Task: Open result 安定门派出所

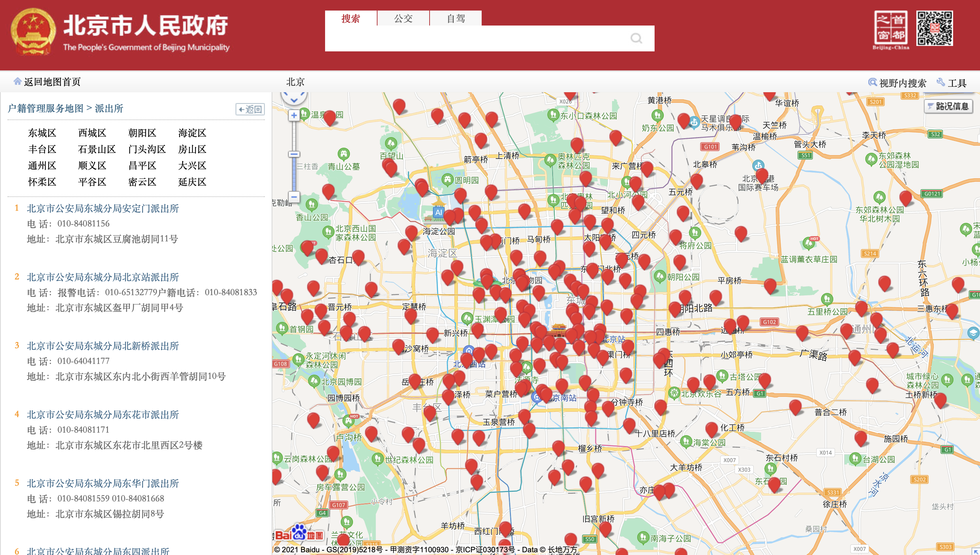Action: [x=102, y=209]
